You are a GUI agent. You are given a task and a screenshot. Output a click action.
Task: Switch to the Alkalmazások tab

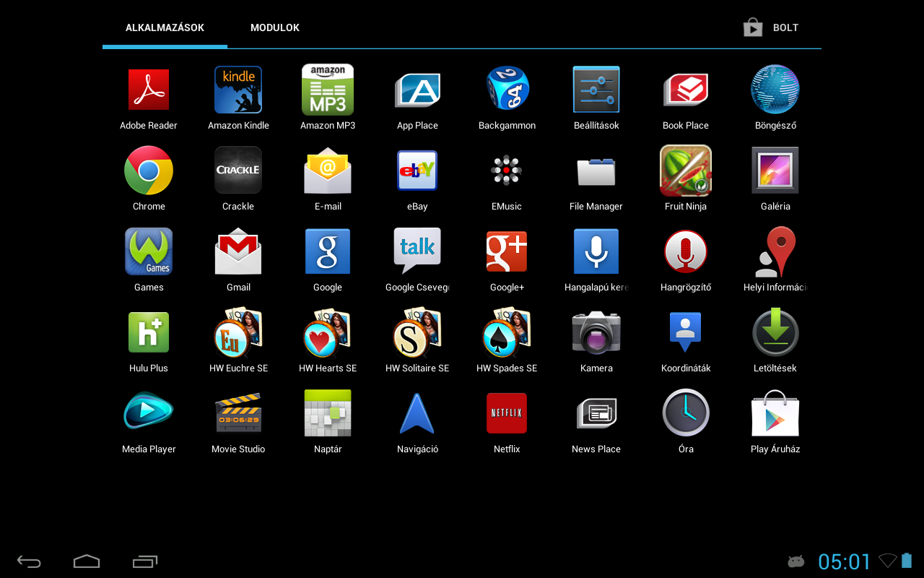pos(165,27)
